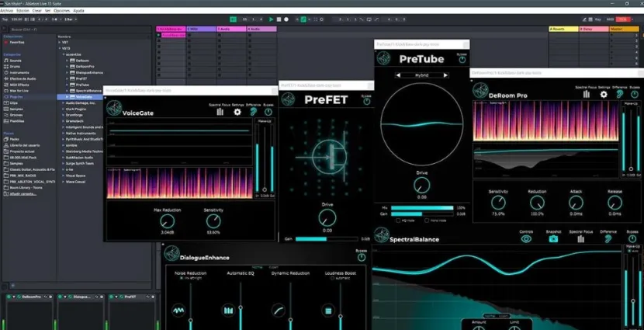This screenshot has height=330, width=644.
Task: Open SpectralBalance Spectral Focus icon
Action: (580, 239)
